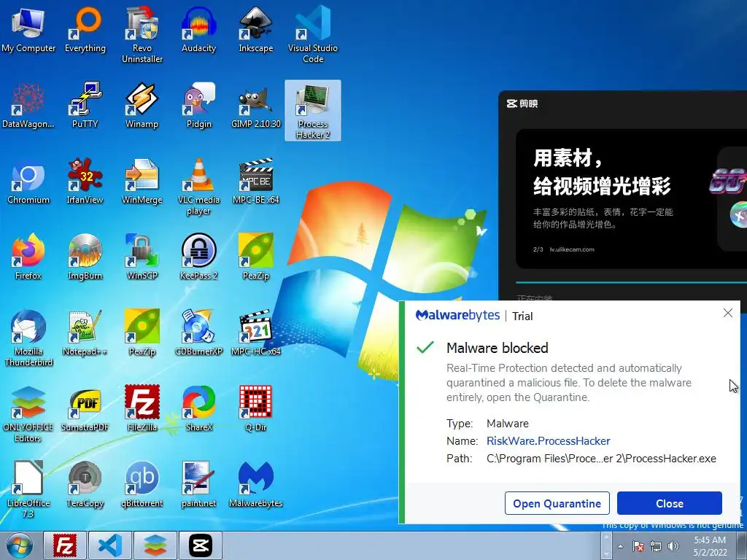Select the WinMerge desktop shortcut
The image size is (747, 560).
click(142, 181)
